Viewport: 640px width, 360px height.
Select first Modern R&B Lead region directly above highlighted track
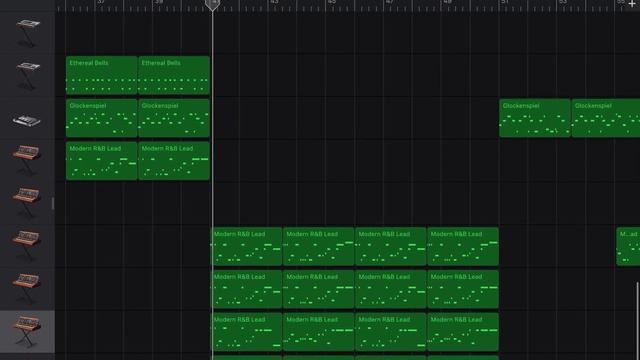tap(246, 289)
